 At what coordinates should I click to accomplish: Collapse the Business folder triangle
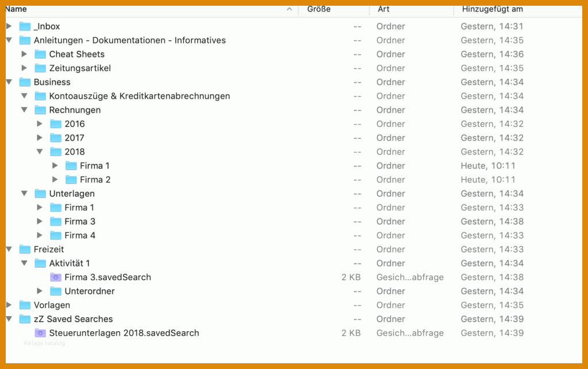9,82
